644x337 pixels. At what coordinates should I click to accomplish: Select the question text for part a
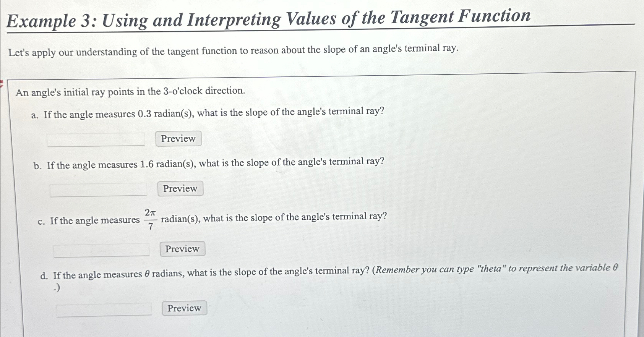tap(208, 112)
